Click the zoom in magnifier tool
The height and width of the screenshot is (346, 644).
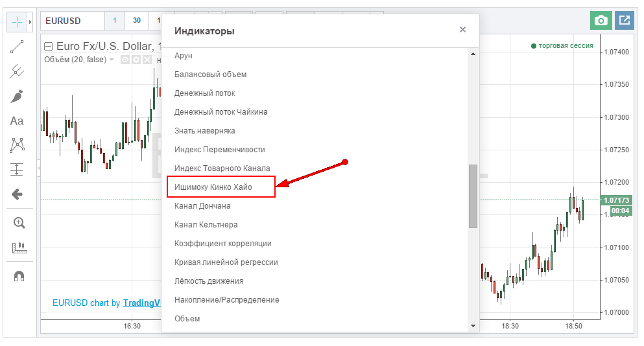19,223
